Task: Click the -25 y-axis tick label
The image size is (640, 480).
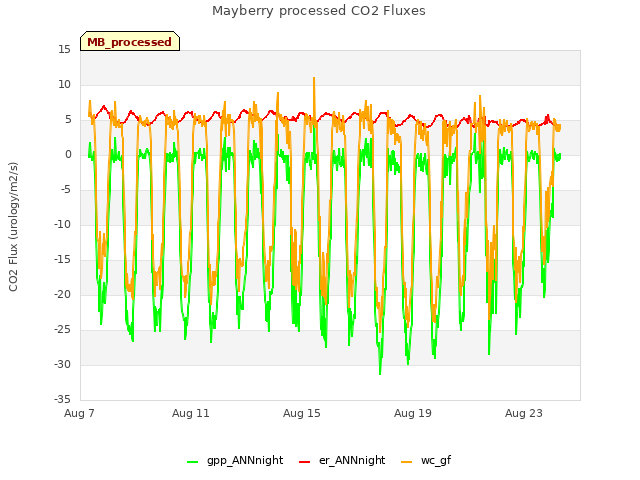Action: pos(62,329)
